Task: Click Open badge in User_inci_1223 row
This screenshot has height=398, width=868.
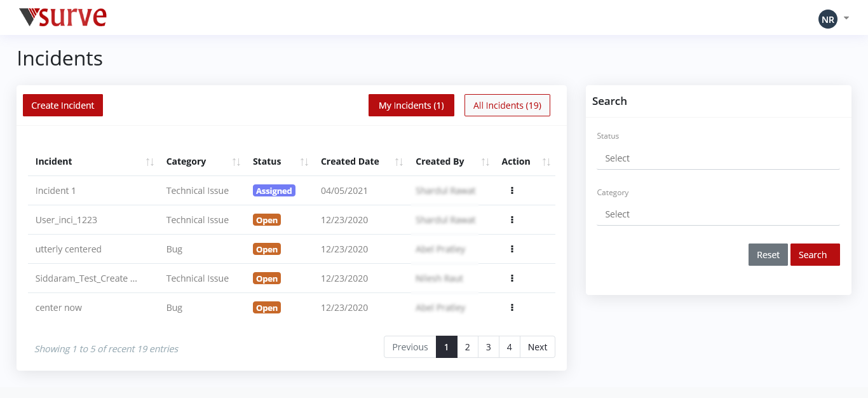Action: (x=267, y=220)
